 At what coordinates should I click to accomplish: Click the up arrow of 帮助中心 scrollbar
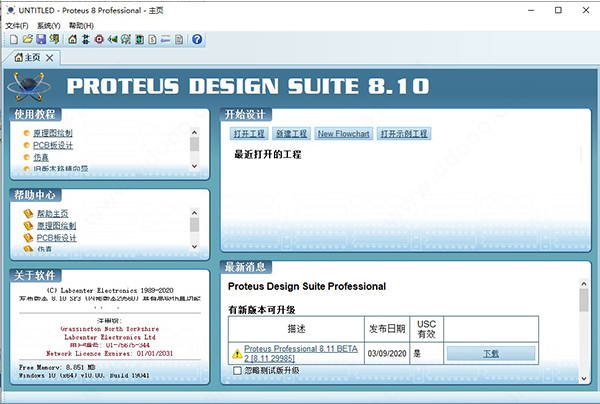tap(194, 213)
